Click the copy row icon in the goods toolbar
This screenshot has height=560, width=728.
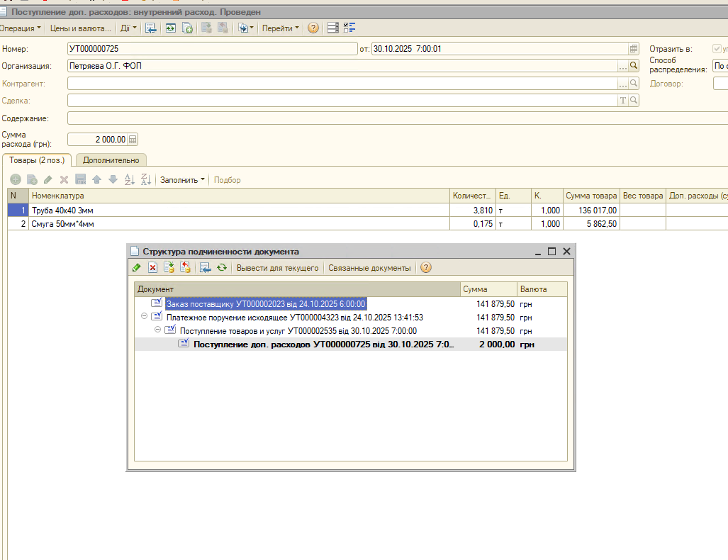pyautogui.click(x=32, y=180)
